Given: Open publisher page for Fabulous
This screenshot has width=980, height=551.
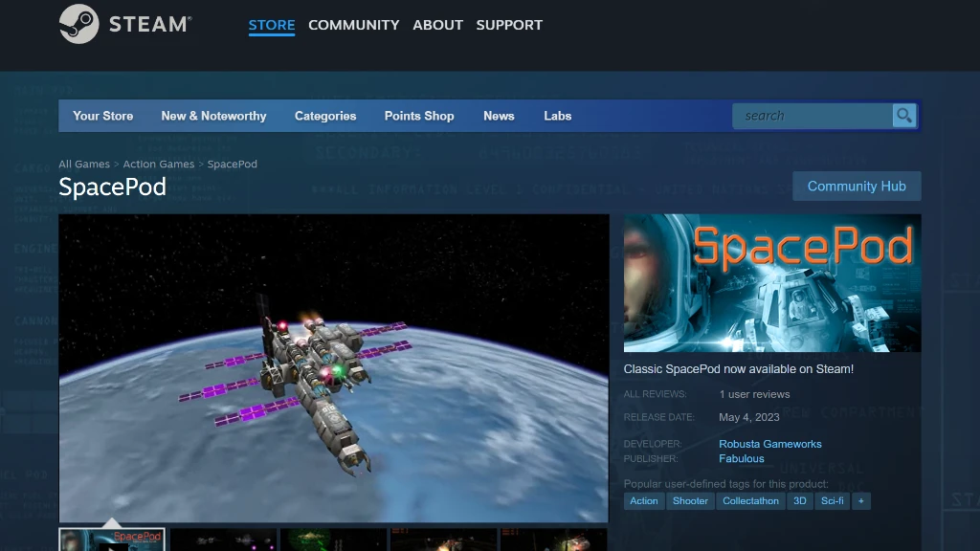Looking at the screenshot, I should [741, 458].
